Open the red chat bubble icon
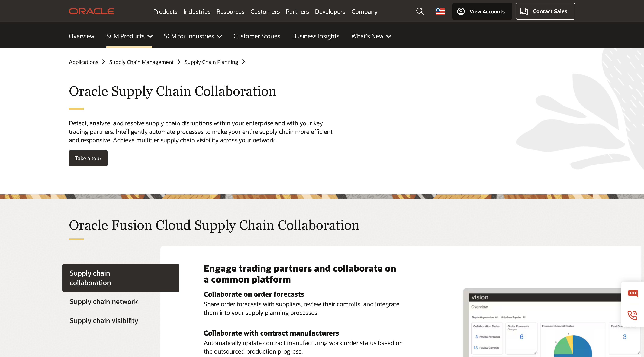 pyautogui.click(x=633, y=293)
